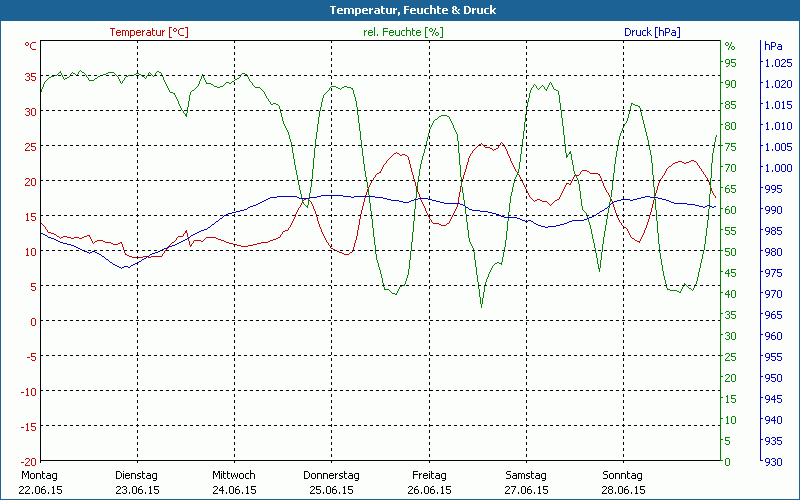Click the green '25' humidity axis value
The height and width of the screenshot is (500, 800).
click(x=731, y=357)
